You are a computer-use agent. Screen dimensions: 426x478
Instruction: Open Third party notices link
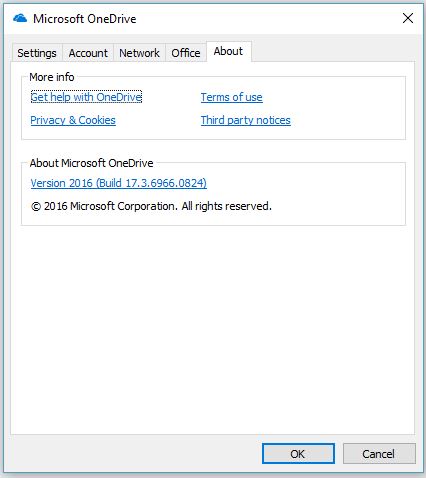[246, 120]
